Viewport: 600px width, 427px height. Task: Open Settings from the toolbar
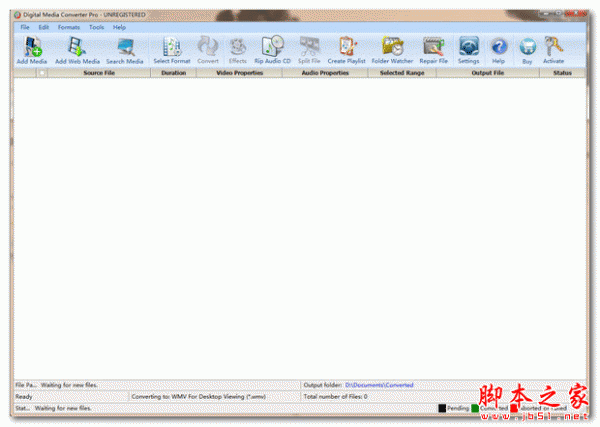[468, 50]
